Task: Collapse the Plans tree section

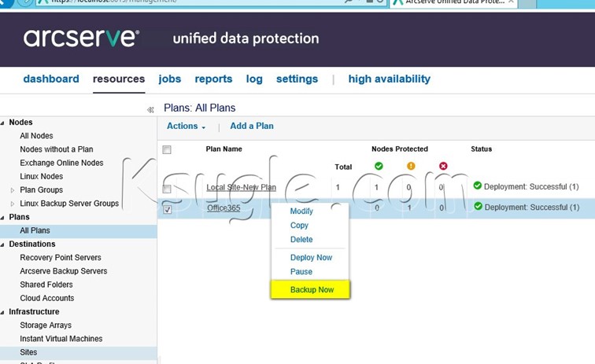Action: point(2,218)
